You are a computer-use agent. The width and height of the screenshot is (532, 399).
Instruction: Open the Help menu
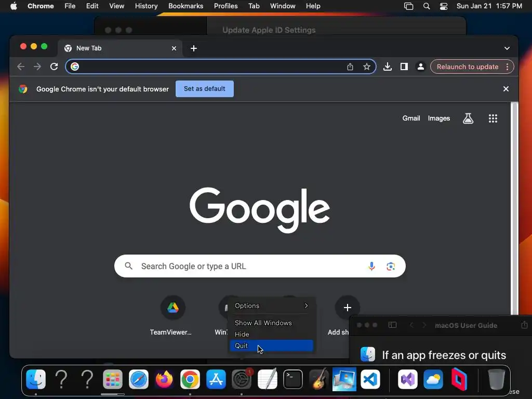tap(313, 6)
